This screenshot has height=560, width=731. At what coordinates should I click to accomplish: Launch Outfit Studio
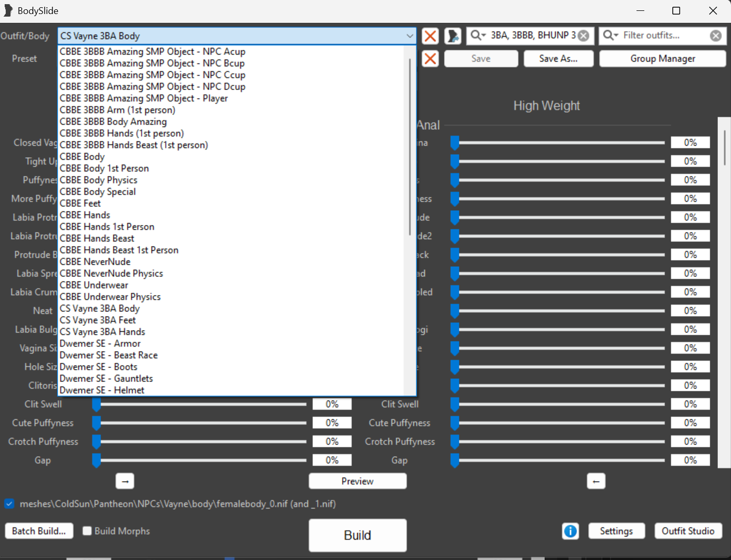tap(688, 531)
